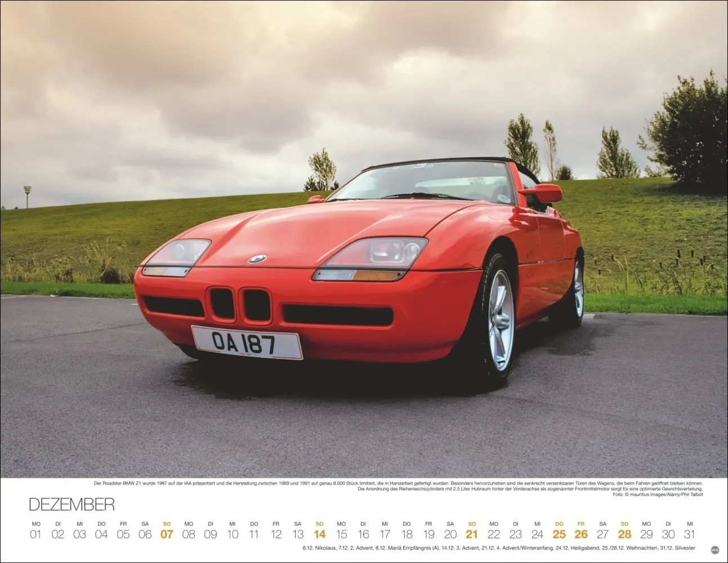Select date 27 in the calendar row
The image size is (728, 563).
[603, 534]
